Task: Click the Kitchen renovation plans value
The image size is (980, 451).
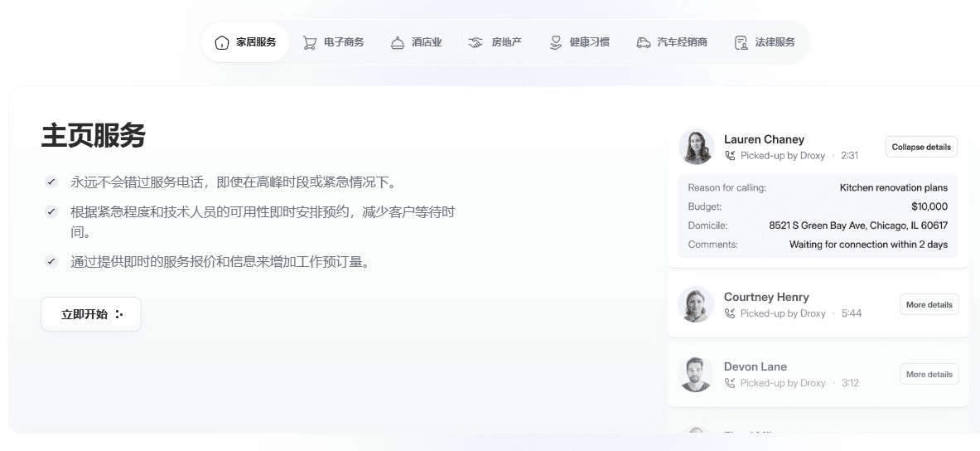Action: click(x=894, y=187)
